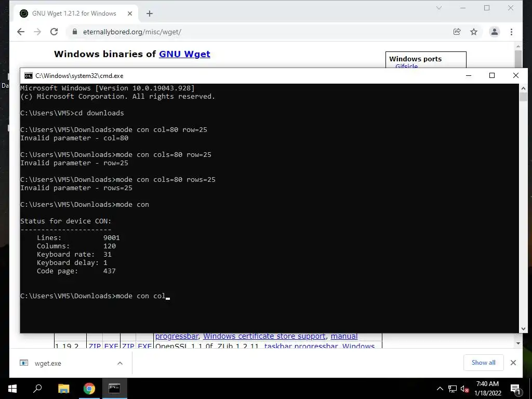Minimize the cmd.exe window
Viewport: 532px width, 399px height.
coord(469,75)
